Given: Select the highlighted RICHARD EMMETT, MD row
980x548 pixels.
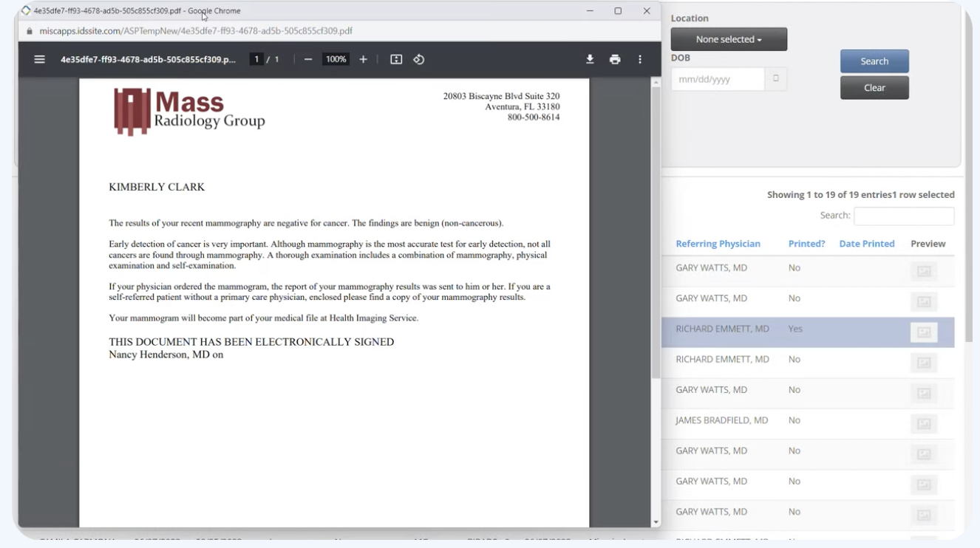Looking at the screenshot, I should [808, 332].
